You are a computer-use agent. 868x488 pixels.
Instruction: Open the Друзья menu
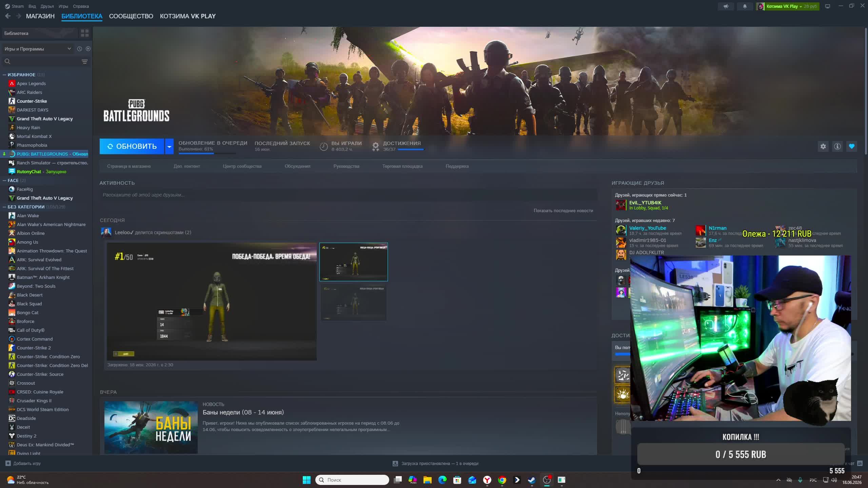tap(47, 6)
